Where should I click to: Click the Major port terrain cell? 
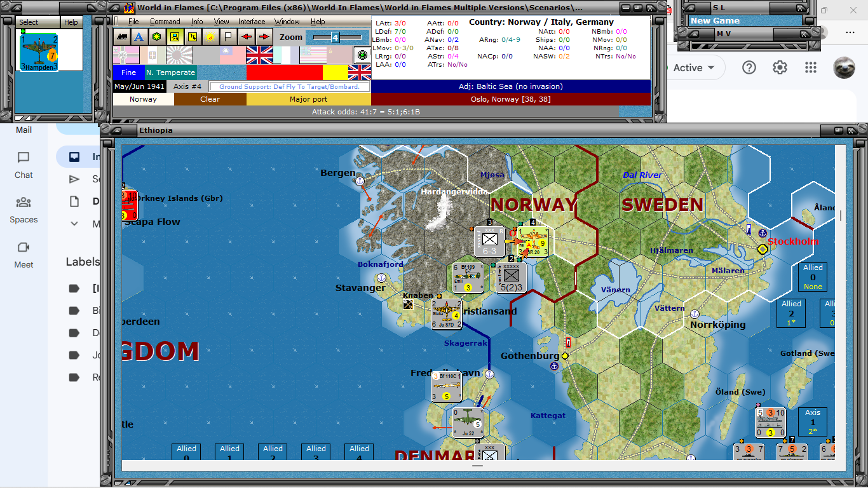point(309,99)
